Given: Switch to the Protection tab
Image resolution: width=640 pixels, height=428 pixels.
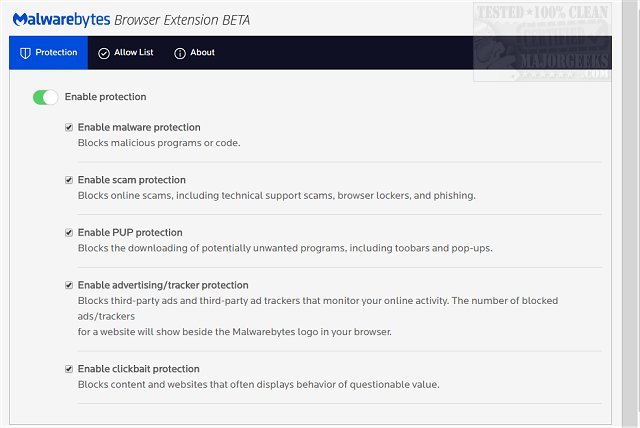Looking at the screenshot, I should tap(48, 53).
